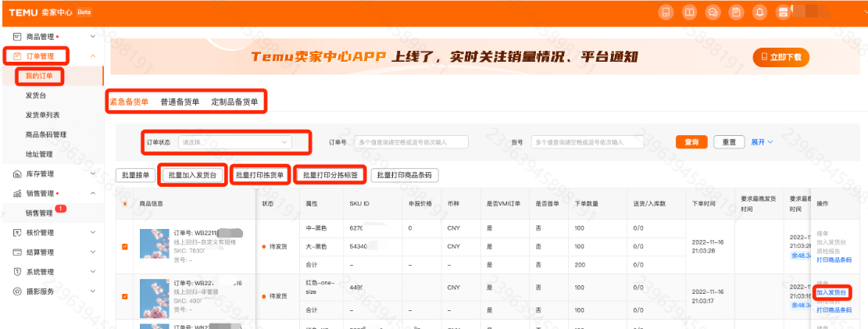
Task: Expand the 核价管理 menu chevron
Action: tap(93, 233)
